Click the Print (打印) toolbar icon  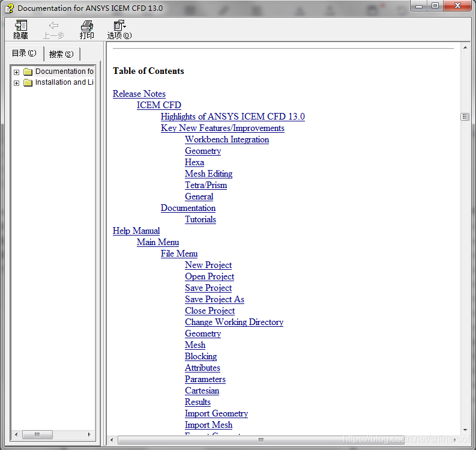[87, 26]
